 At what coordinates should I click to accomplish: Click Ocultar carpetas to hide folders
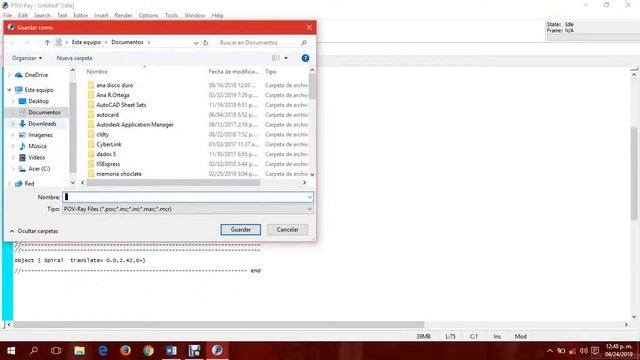[x=34, y=231]
